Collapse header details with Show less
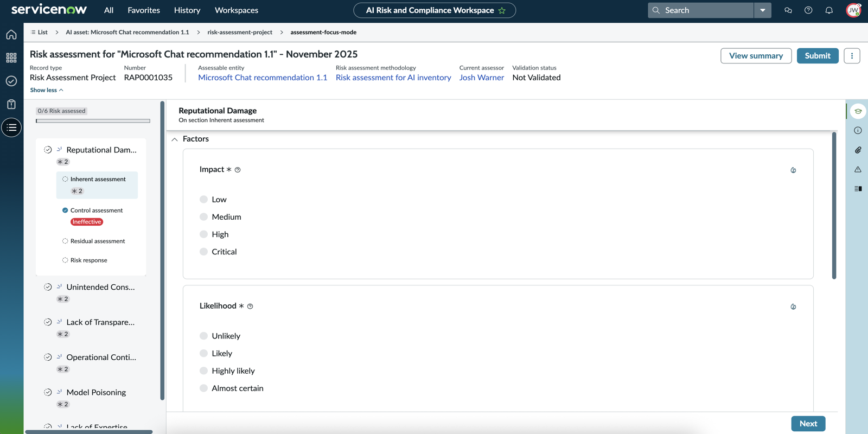The height and width of the screenshot is (434, 868). [x=47, y=90]
